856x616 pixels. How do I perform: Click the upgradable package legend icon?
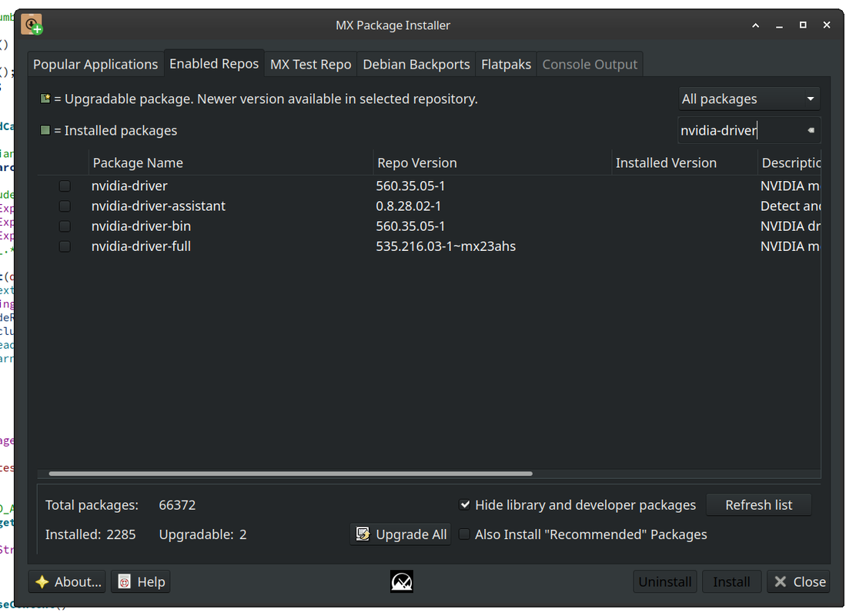click(45, 99)
